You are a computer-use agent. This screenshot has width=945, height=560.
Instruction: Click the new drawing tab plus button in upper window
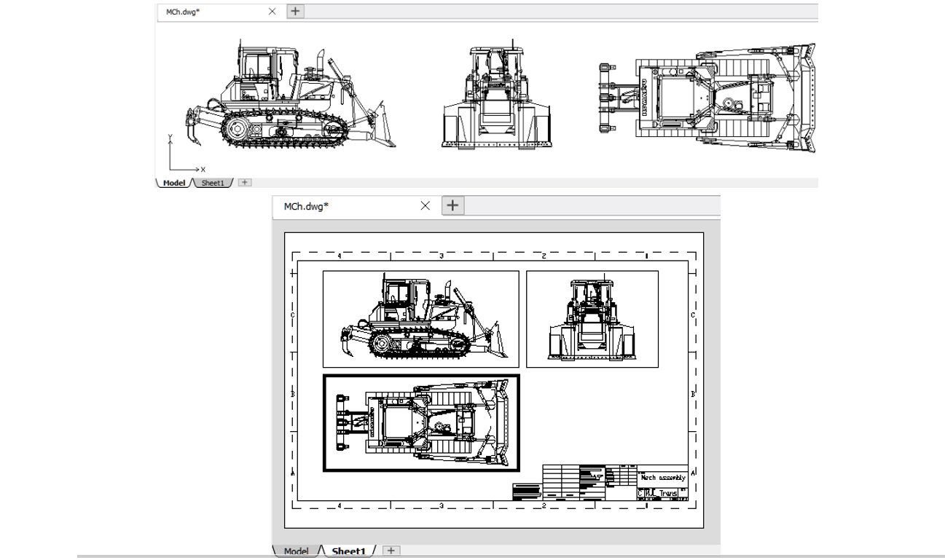pyautogui.click(x=294, y=12)
